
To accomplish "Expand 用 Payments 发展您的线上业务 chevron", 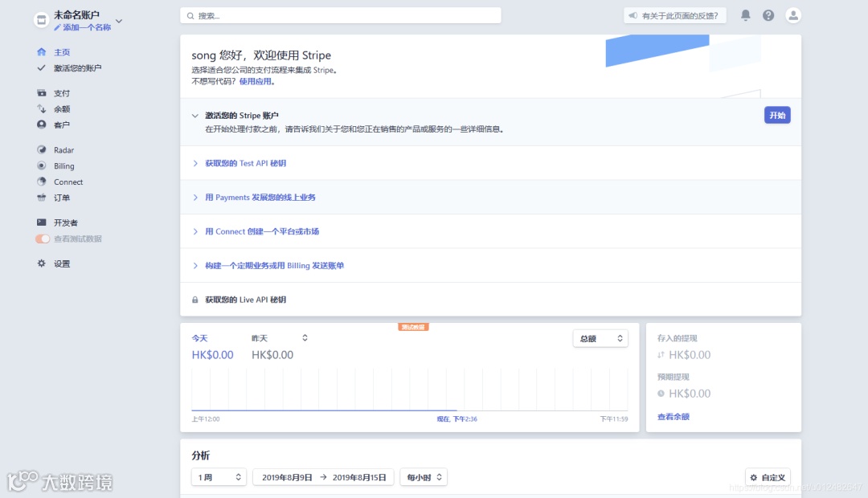I will point(194,198).
